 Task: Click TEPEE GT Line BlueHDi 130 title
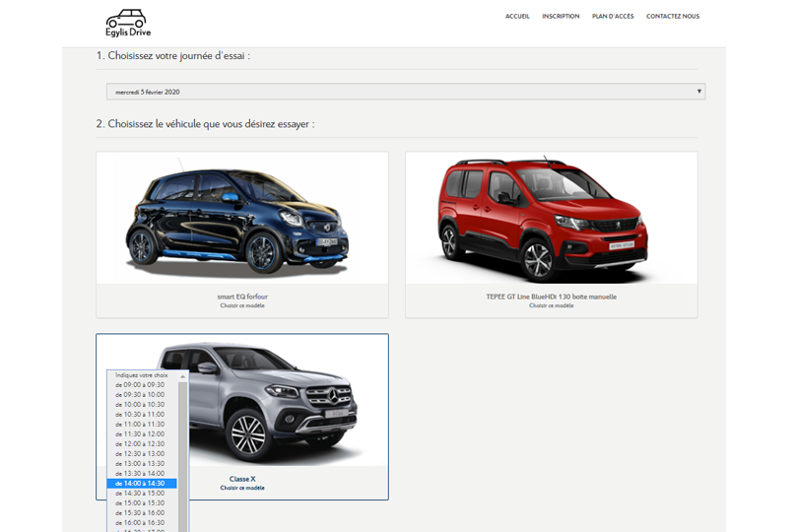click(x=551, y=297)
